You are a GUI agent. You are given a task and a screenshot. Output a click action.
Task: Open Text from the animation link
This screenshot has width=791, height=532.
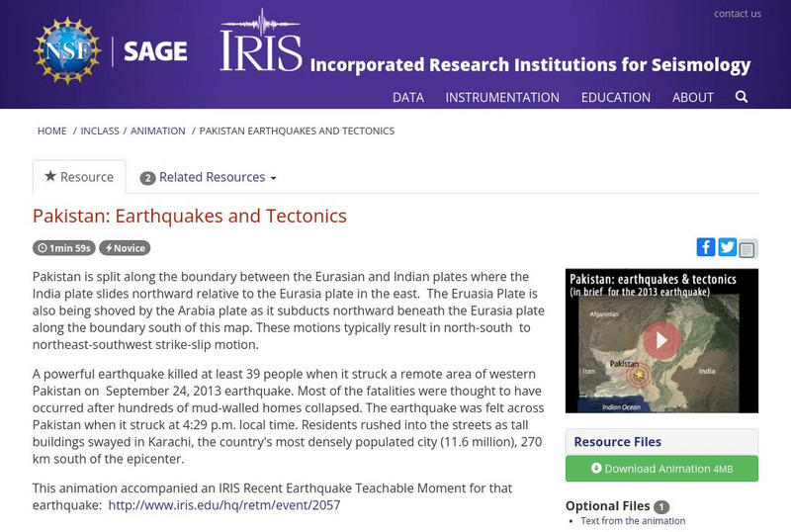click(x=633, y=520)
